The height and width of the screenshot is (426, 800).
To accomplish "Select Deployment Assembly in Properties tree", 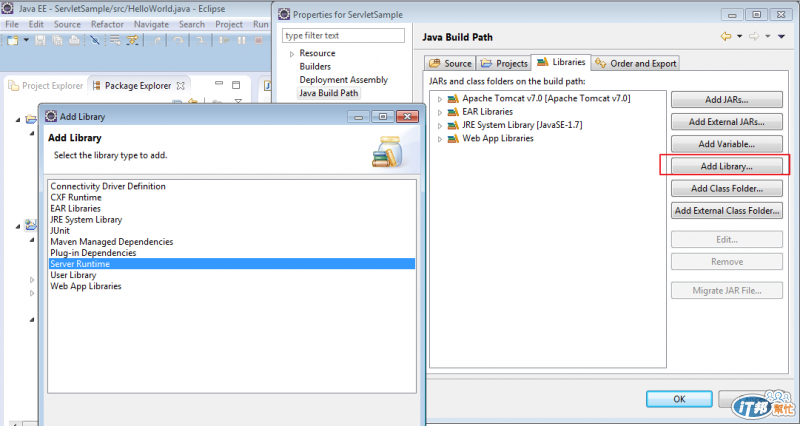I will tap(343, 80).
